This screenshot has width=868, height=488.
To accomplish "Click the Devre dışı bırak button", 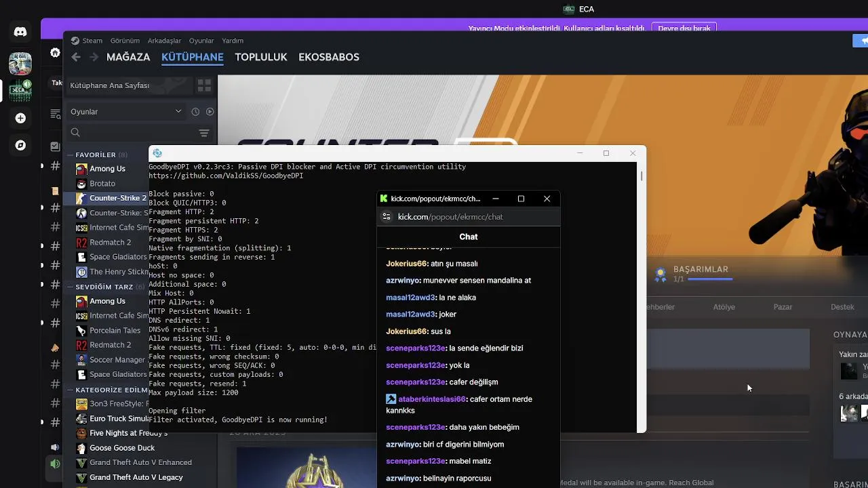I will (x=684, y=28).
